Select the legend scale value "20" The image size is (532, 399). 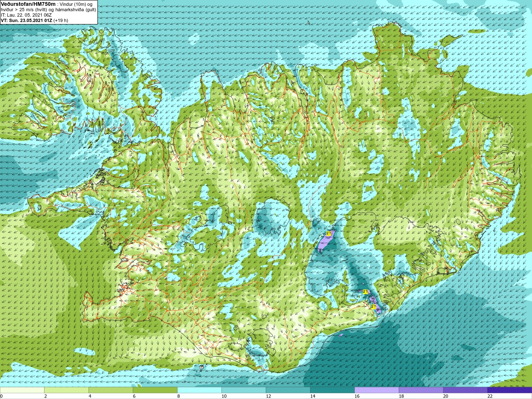tap(446, 396)
